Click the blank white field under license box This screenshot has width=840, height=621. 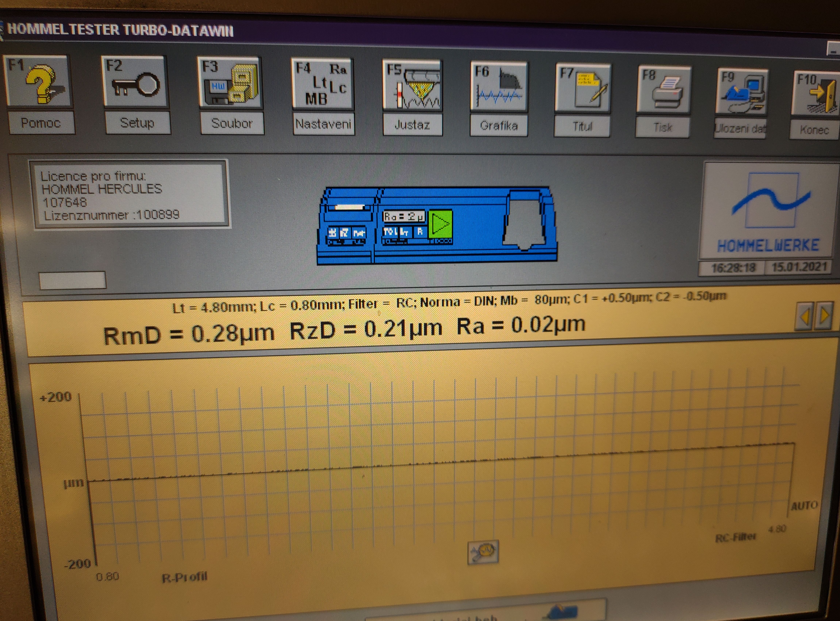click(x=72, y=280)
